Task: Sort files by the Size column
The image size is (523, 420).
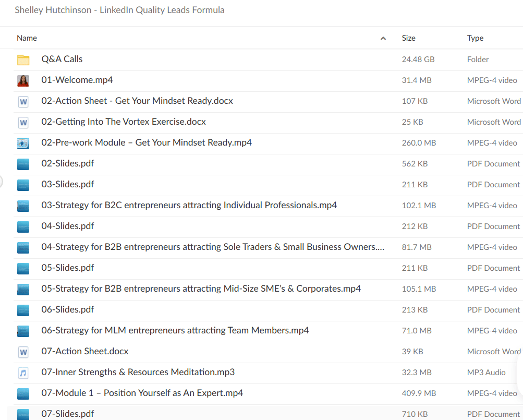Action: (x=408, y=38)
